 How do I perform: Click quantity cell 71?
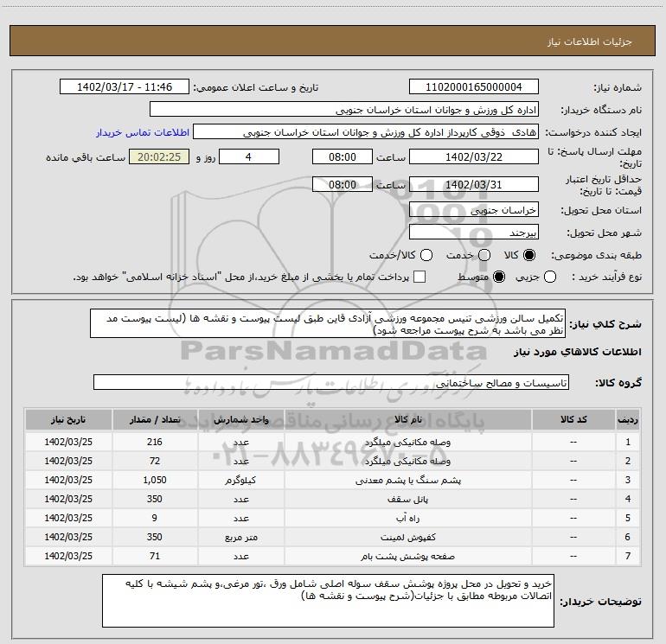pos(155,556)
